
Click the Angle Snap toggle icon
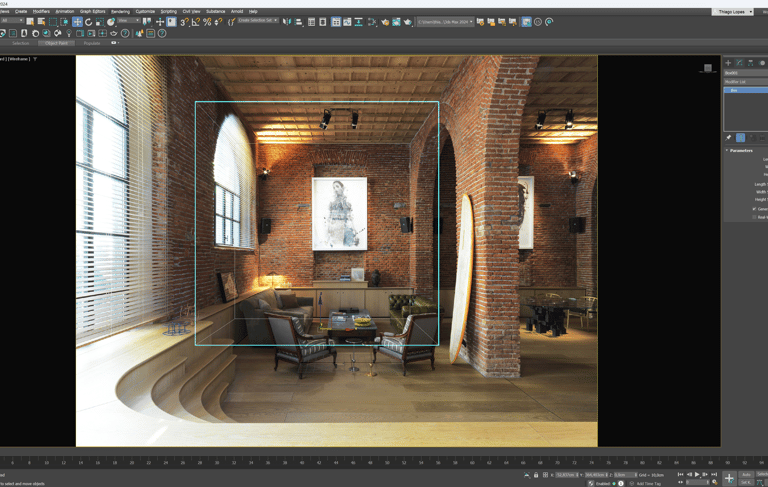point(196,21)
